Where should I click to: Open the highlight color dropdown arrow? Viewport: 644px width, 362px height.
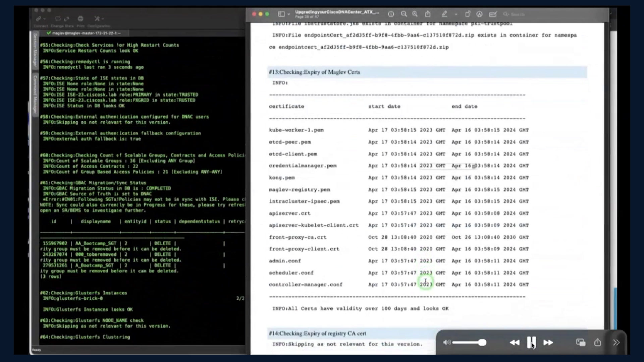[456, 14]
